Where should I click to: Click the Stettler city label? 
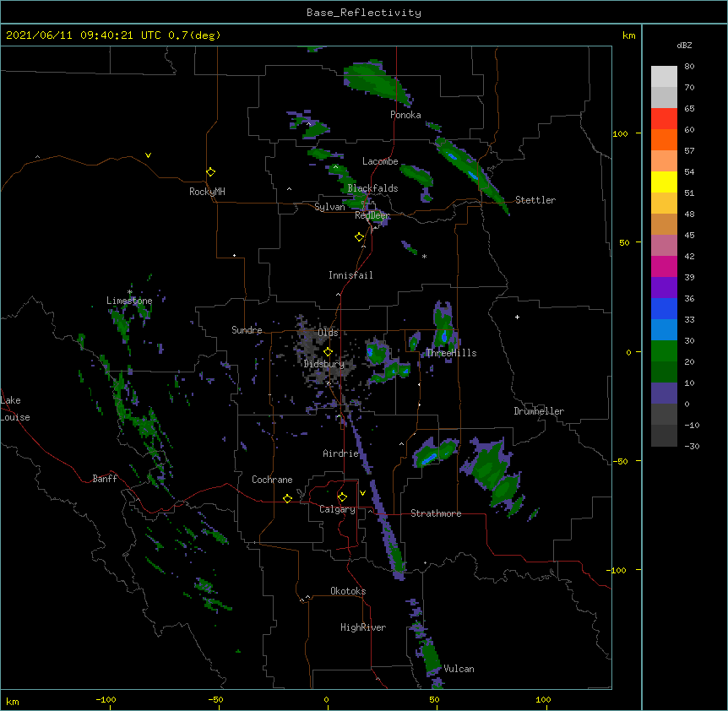pyautogui.click(x=535, y=200)
